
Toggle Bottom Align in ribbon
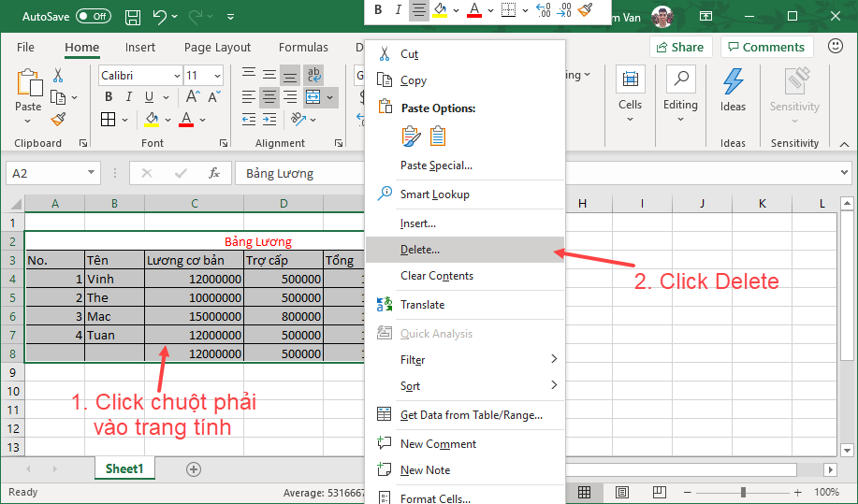coord(290,75)
